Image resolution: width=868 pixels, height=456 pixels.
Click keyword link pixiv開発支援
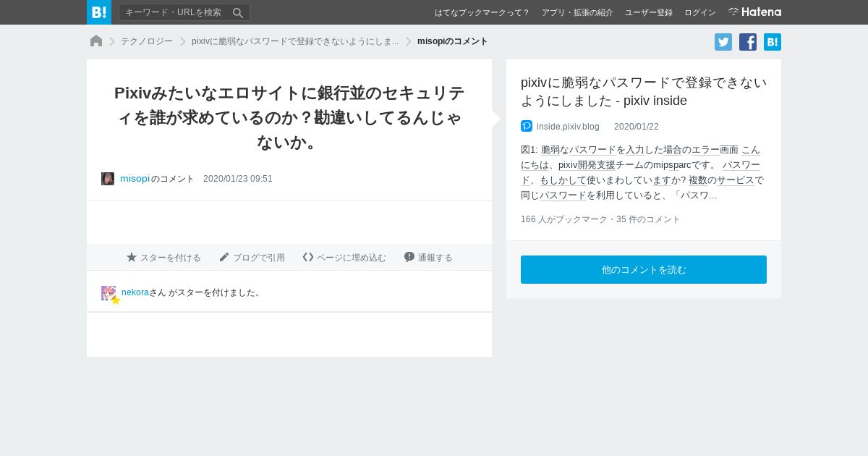click(587, 164)
